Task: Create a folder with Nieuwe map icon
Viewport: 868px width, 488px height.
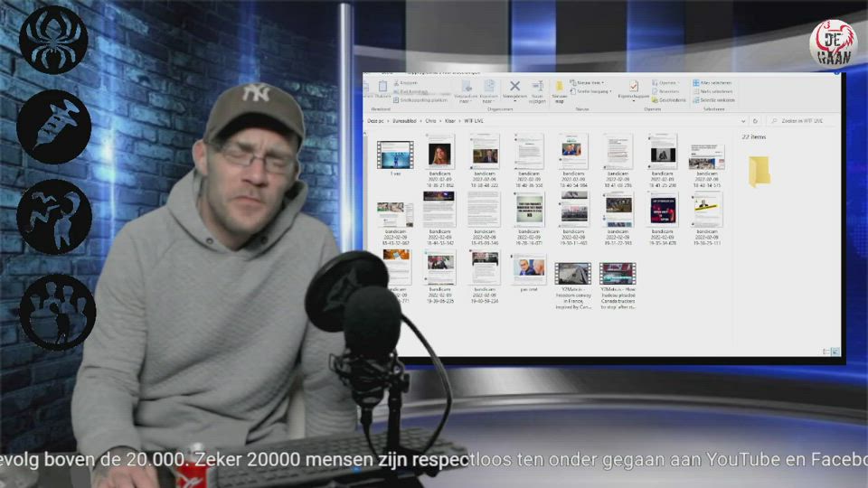Action: pos(560,88)
